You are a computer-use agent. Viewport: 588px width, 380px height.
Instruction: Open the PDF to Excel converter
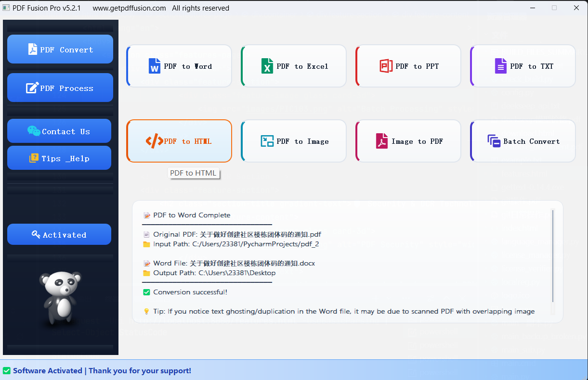293,66
